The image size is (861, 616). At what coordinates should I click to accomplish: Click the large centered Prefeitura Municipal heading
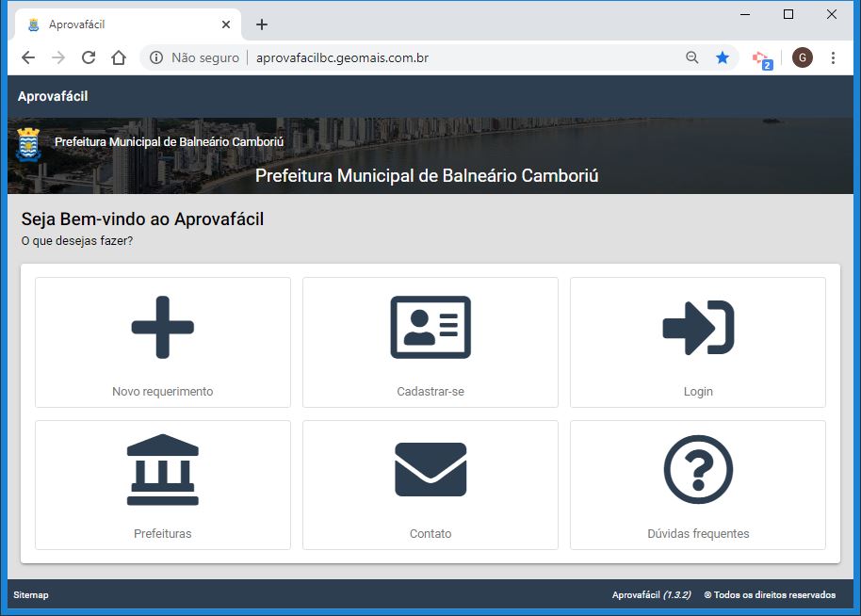pos(427,176)
